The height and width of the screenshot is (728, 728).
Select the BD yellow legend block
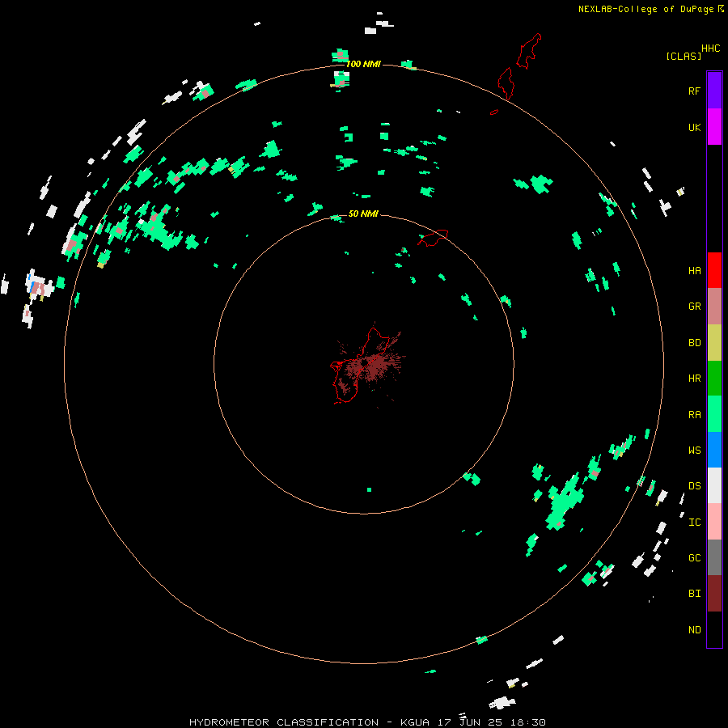coord(714,342)
